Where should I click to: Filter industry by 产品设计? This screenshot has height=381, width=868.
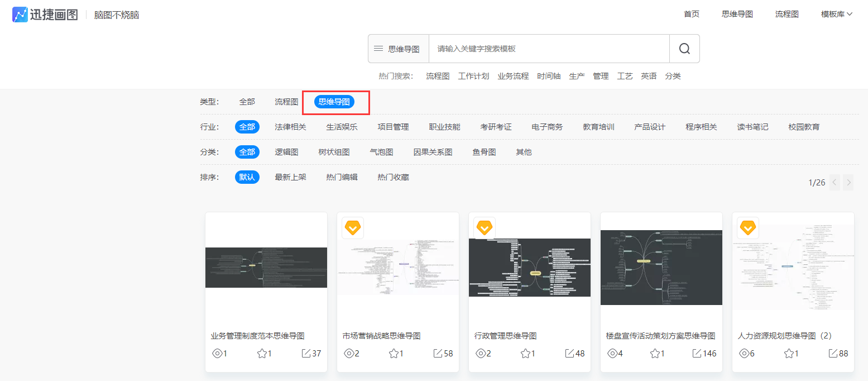point(650,127)
